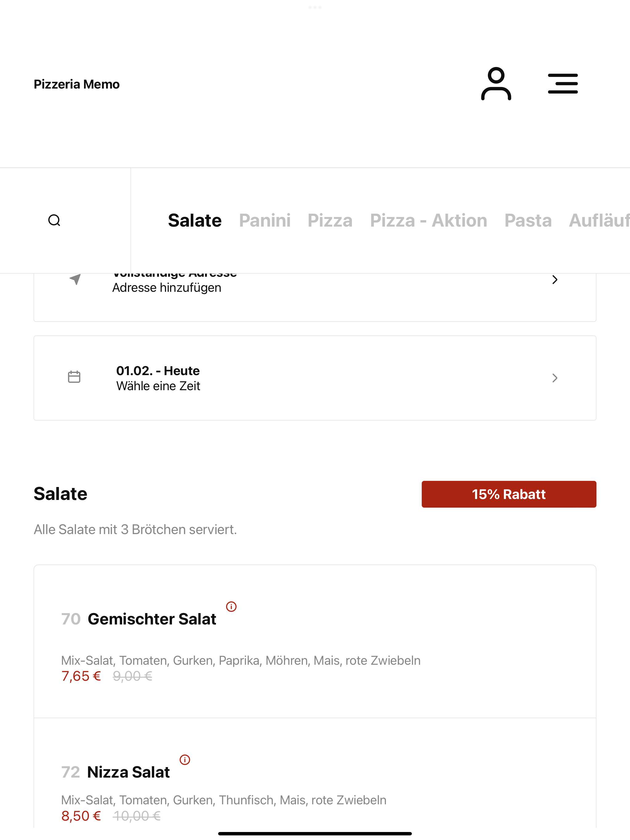Click the search magnifier icon

pyautogui.click(x=54, y=220)
